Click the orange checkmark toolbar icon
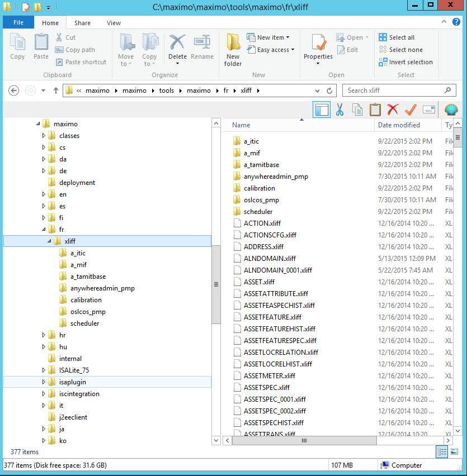 pyautogui.click(x=411, y=110)
